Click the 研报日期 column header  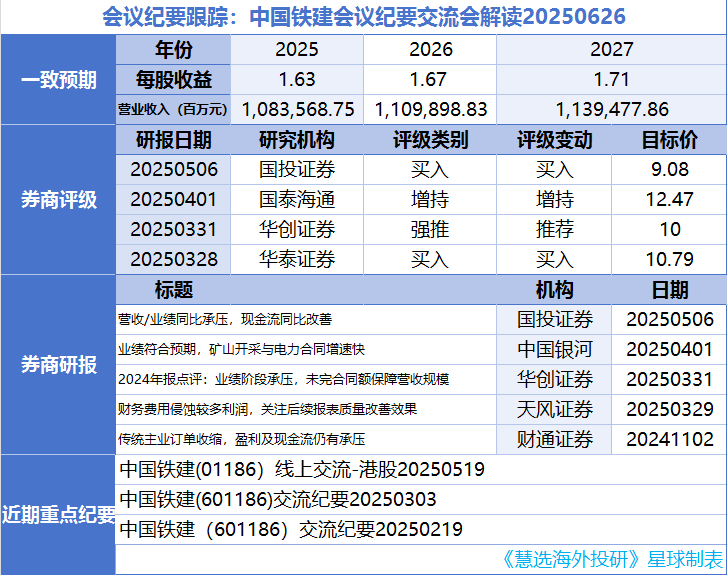[x=173, y=140]
